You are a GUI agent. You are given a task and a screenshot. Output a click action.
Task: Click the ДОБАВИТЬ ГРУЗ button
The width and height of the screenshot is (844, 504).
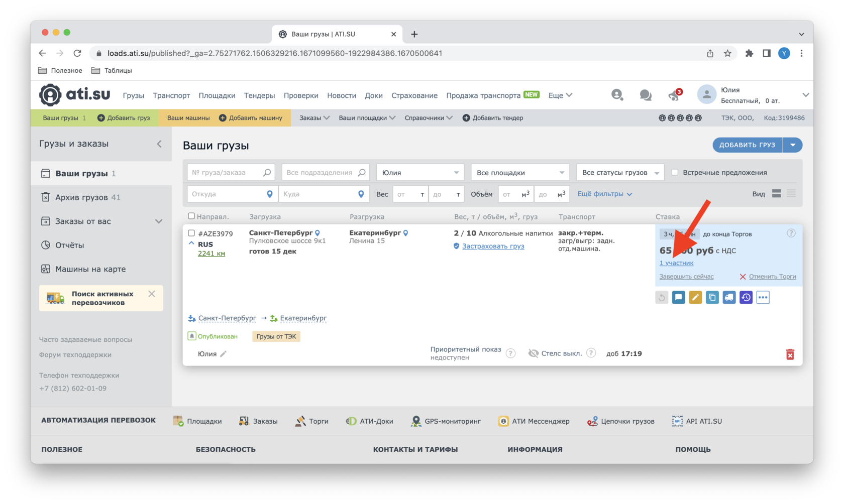pyautogui.click(x=748, y=145)
